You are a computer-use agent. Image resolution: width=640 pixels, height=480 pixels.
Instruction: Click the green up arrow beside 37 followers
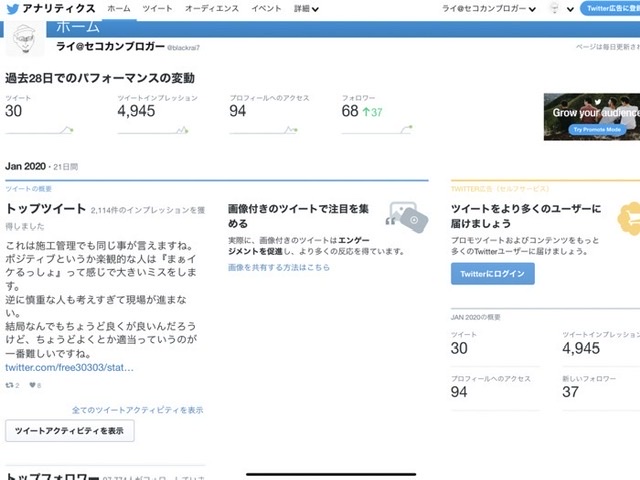pos(366,112)
